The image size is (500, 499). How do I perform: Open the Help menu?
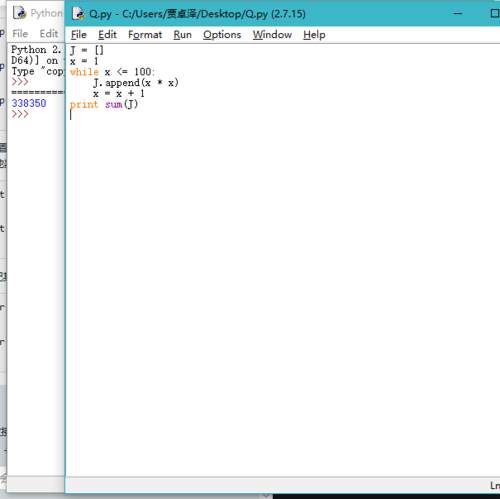click(314, 35)
